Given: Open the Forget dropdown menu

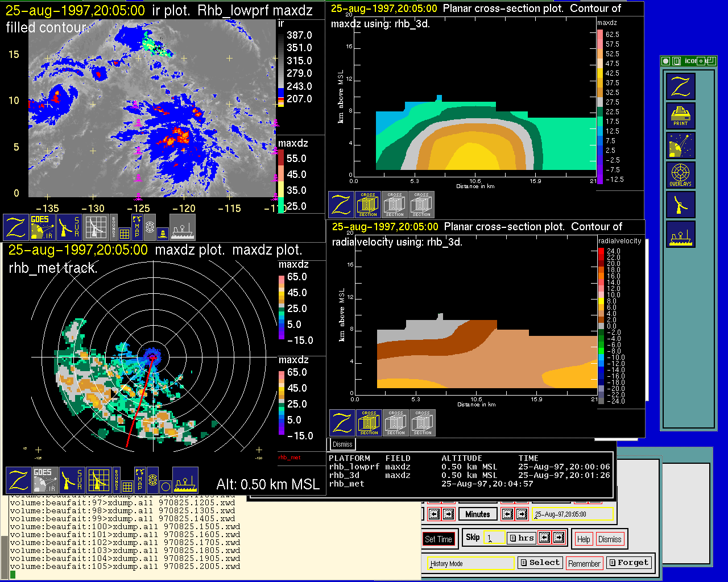Looking at the screenshot, I should [628, 563].
